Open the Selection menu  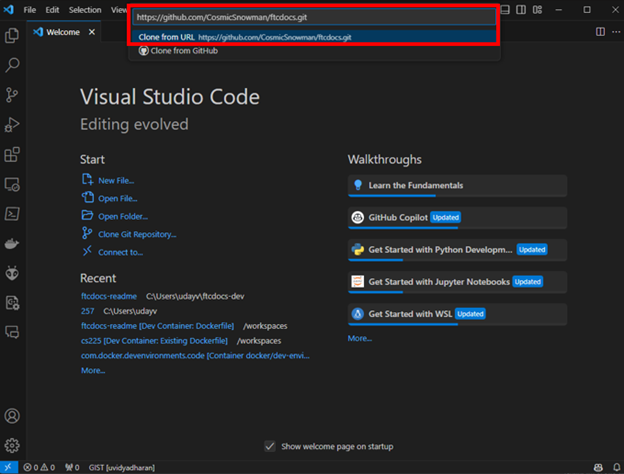[85, 9]
